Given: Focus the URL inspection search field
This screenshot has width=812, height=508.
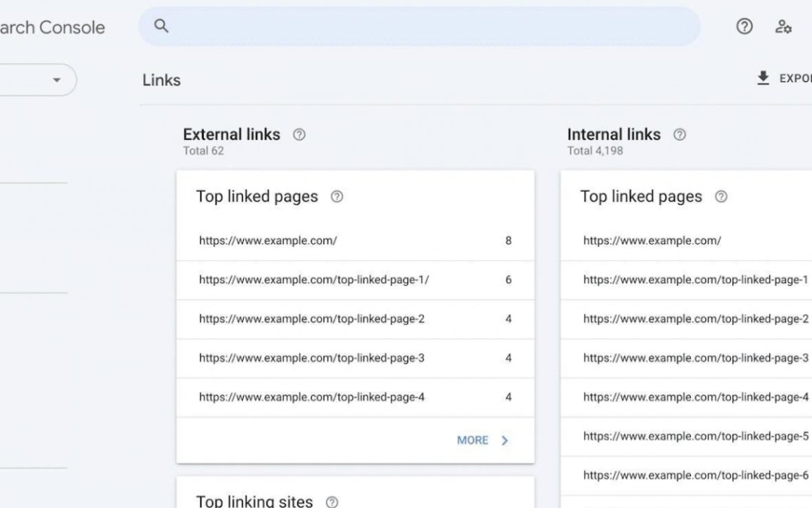Looking at the screenshot, I should pyautogui.click(x=419, y=26).
